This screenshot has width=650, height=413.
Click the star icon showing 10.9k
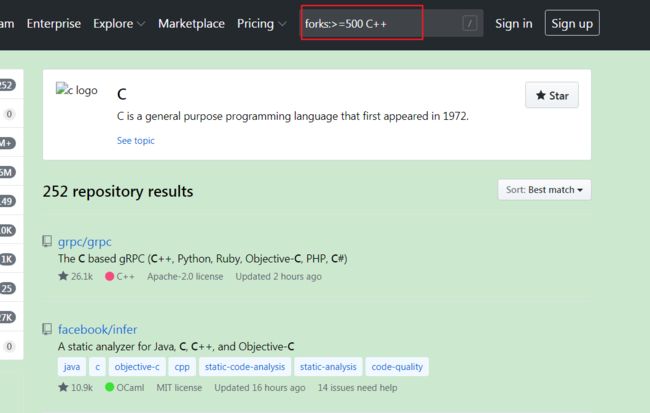[x=63, y=387]
